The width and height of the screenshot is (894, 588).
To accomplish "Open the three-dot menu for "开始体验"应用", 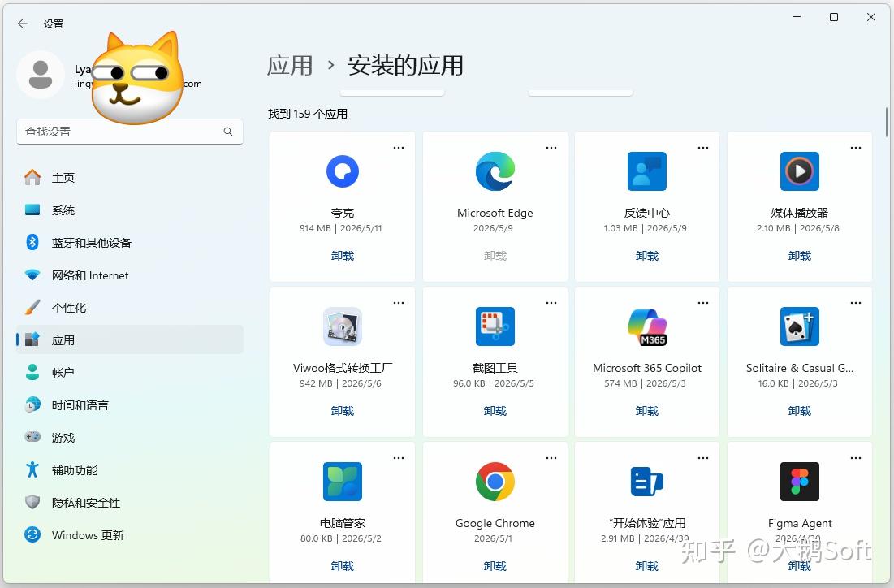I will click(703, 458).
